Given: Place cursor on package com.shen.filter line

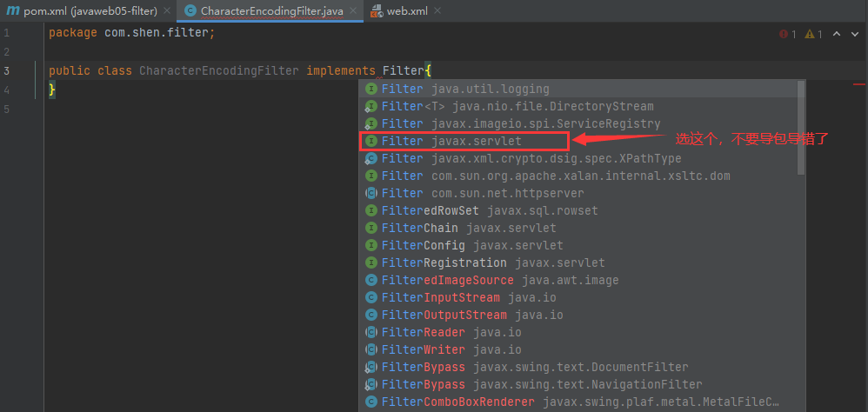Looking at the screenshot, I should coord(131,33).
